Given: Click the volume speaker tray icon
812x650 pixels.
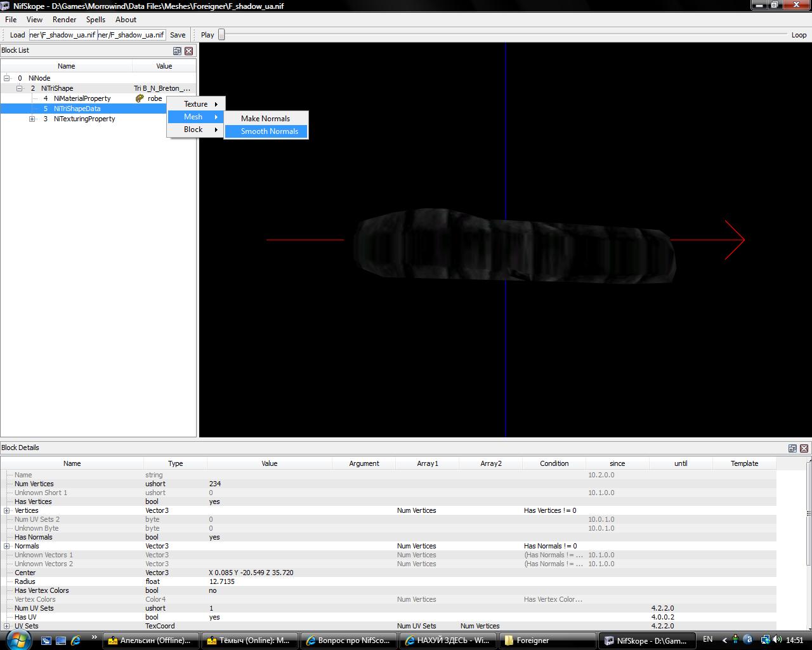Looking at the screenshot, I should [x=777, y=640].
